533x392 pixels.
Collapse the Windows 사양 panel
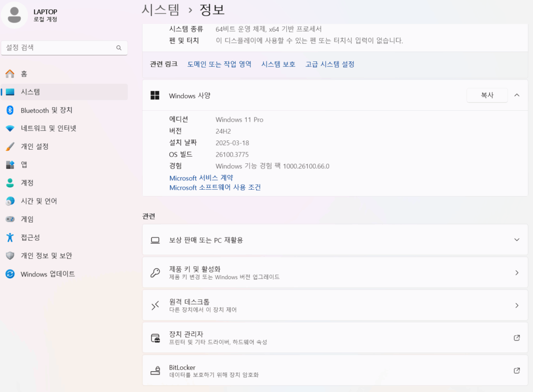coord(516,95)
